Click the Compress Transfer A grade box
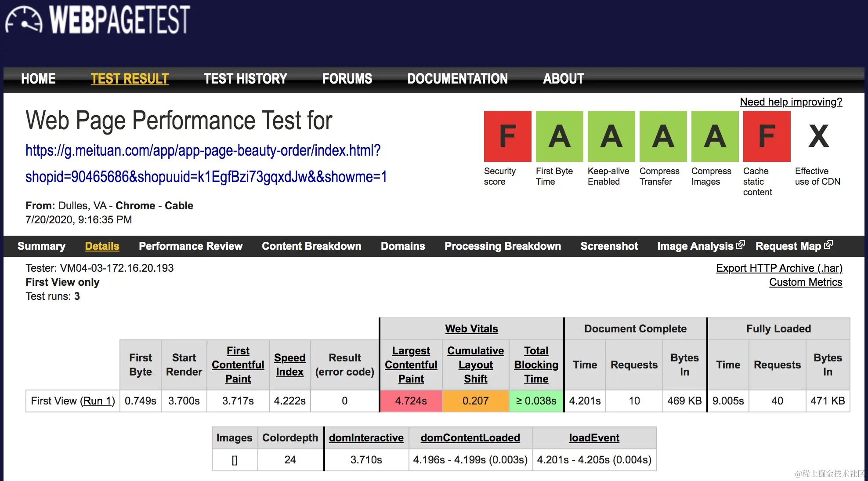This screenshot has width=868, height=481. tap(663, 136)
